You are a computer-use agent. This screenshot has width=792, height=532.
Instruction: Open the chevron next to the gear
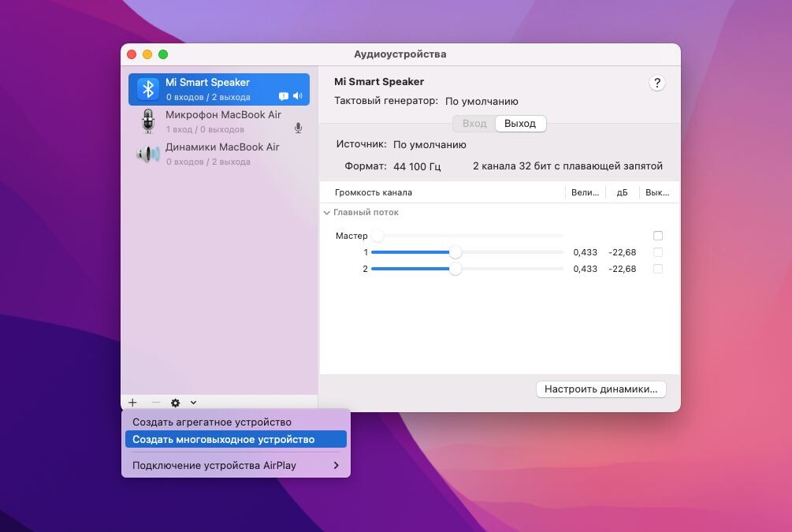[x=193, y=403]
